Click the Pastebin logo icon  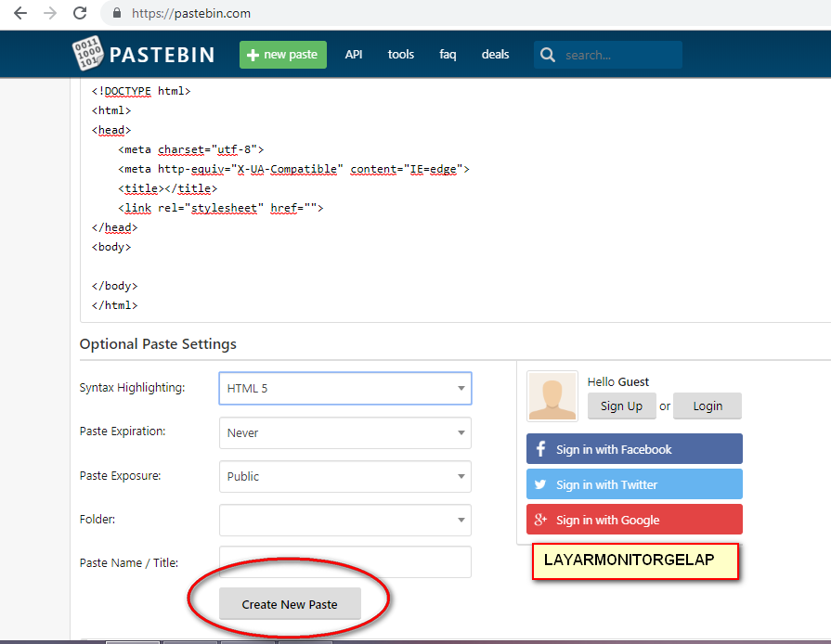pyautogui.click(x=90, y=53)
